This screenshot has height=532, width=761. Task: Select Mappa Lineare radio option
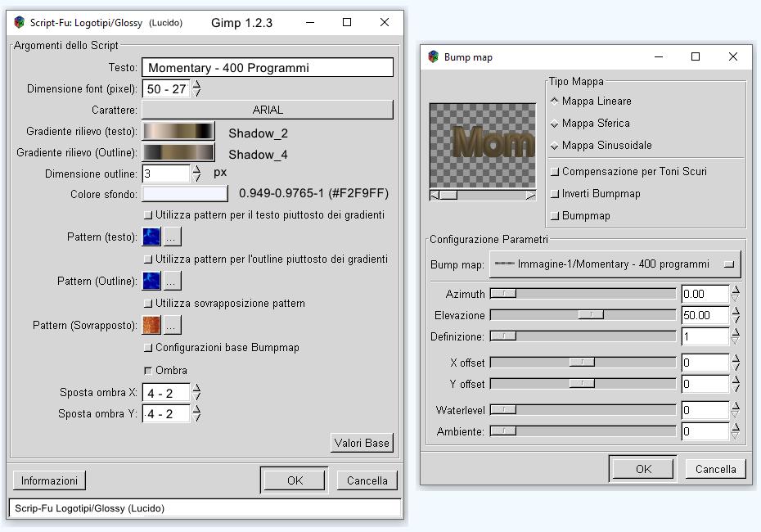pos(554,101)
